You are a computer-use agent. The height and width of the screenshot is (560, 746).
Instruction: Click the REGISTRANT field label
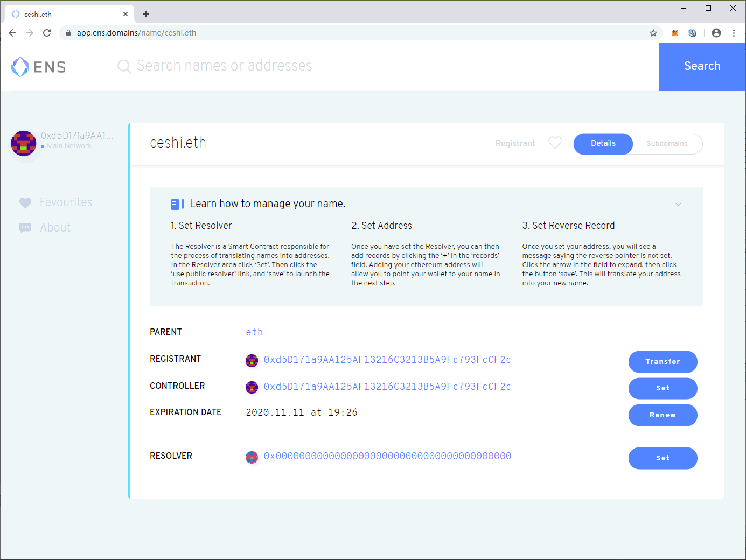click(x=176, y=359)
